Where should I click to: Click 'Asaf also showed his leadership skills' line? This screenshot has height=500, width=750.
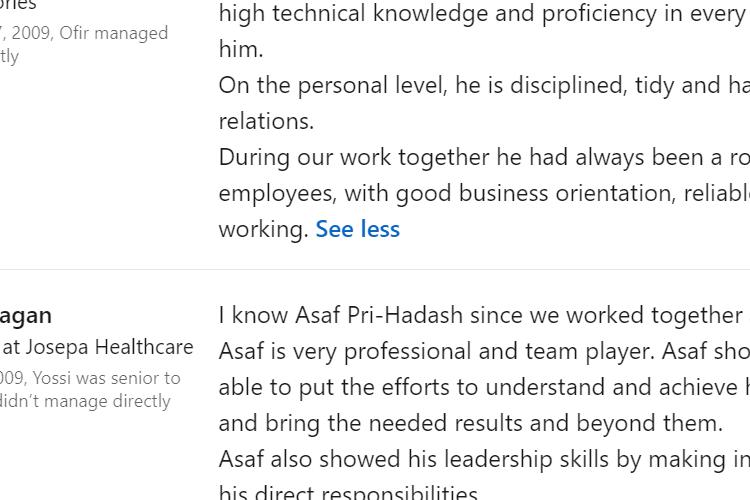coord(484,459)
